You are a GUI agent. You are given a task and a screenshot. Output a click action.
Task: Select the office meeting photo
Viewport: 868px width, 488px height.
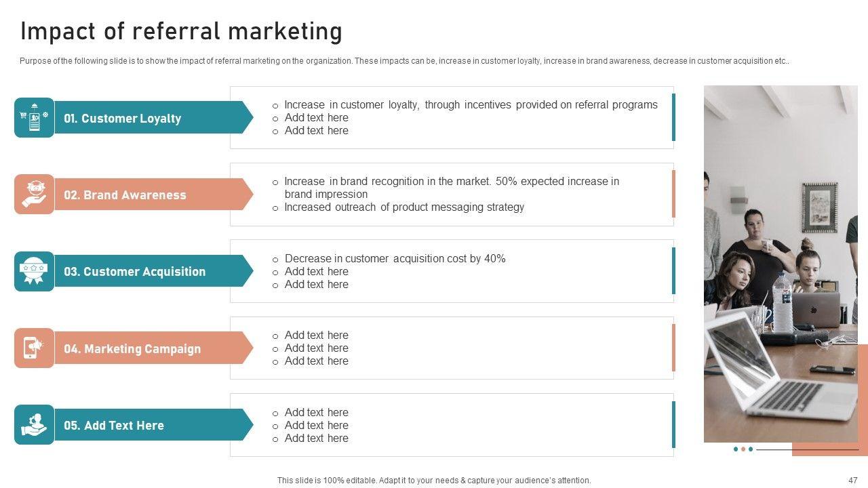[780, 264]
